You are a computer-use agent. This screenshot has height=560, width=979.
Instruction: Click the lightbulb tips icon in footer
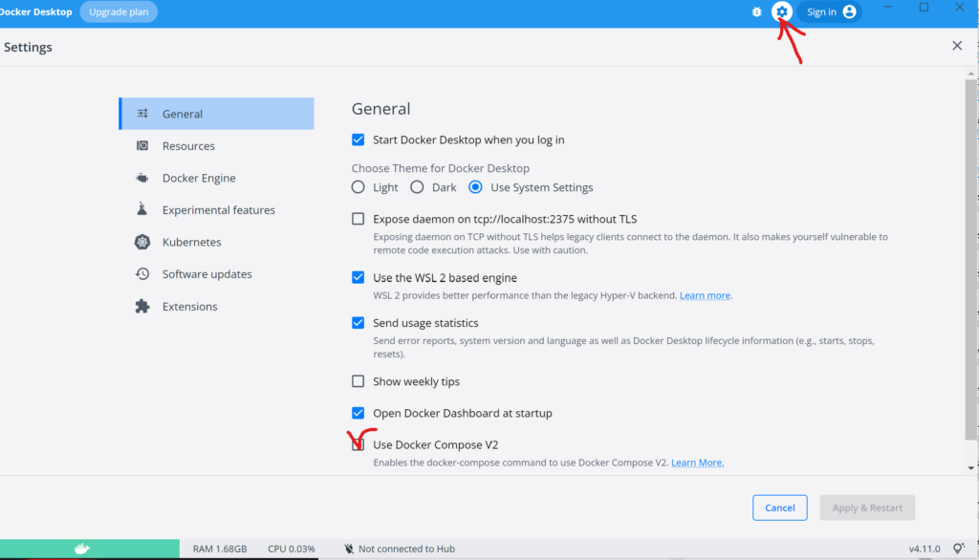tap(959, 549)
